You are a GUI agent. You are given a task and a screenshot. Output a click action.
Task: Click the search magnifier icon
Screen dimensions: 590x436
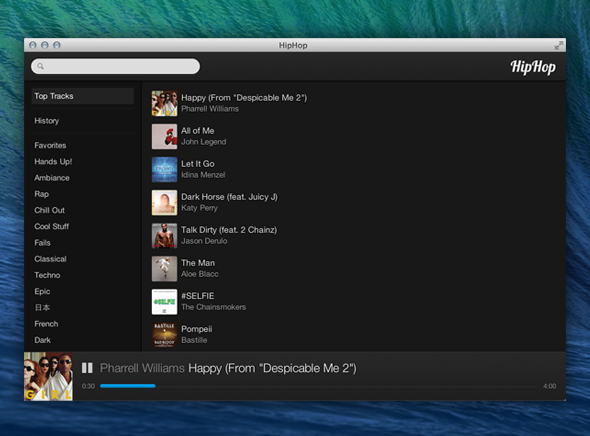41,66
